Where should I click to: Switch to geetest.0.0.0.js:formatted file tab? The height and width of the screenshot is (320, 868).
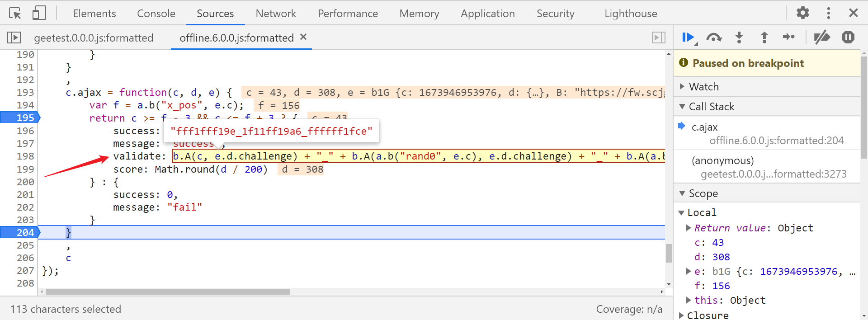[94, 38]
